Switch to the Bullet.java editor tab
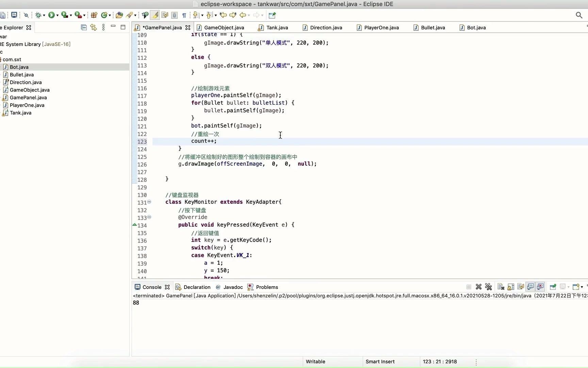This screenshot has height=368, width=588. pos(432,28)
